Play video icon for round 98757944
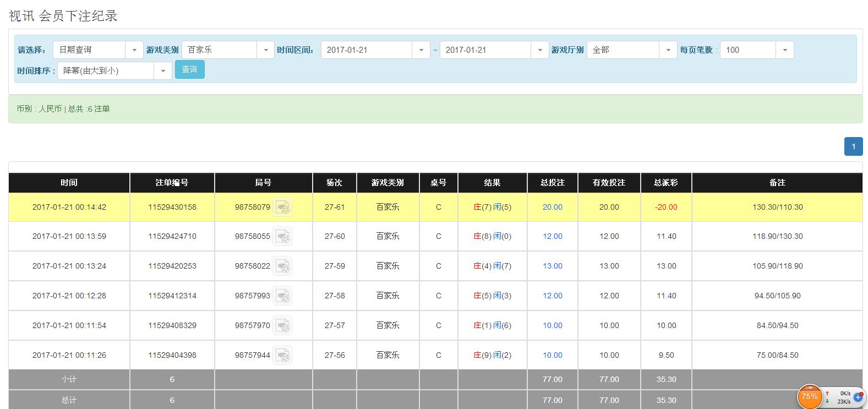 point(282,356)
